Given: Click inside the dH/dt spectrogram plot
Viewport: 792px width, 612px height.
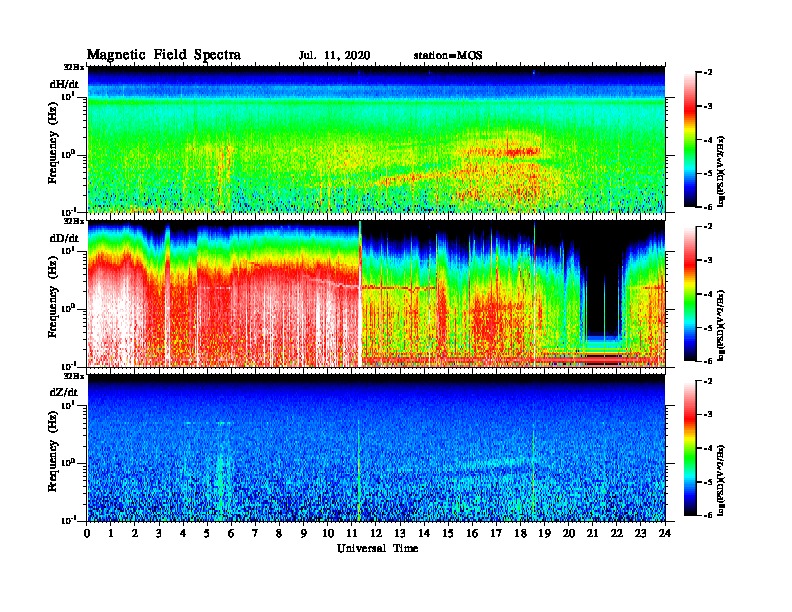Looking at the screenshot, I should pos(376,139).
